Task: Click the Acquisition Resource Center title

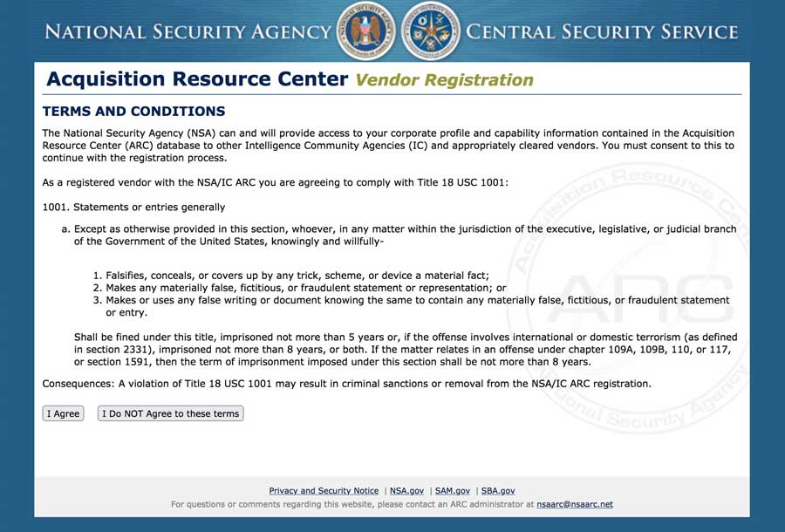Action: (197, 79)
